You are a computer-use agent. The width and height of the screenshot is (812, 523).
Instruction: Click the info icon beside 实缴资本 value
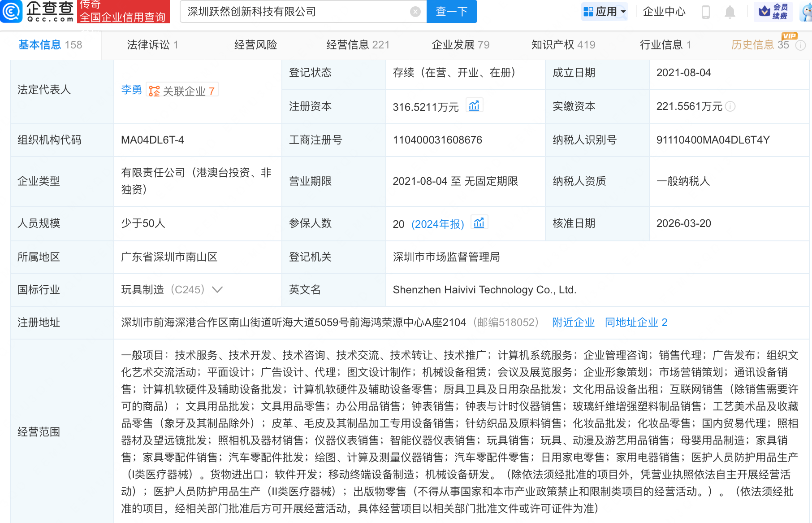click(730, 106)
